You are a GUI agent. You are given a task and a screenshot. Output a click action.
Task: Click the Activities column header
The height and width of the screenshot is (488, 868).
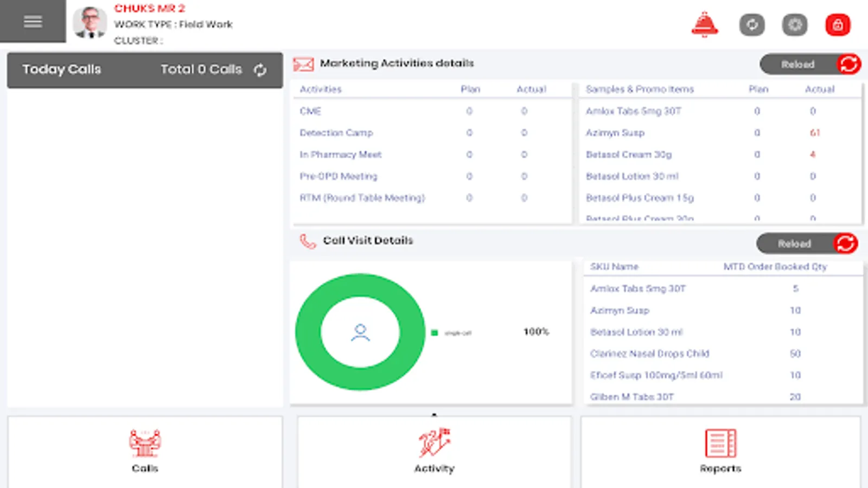coord(321,89)
